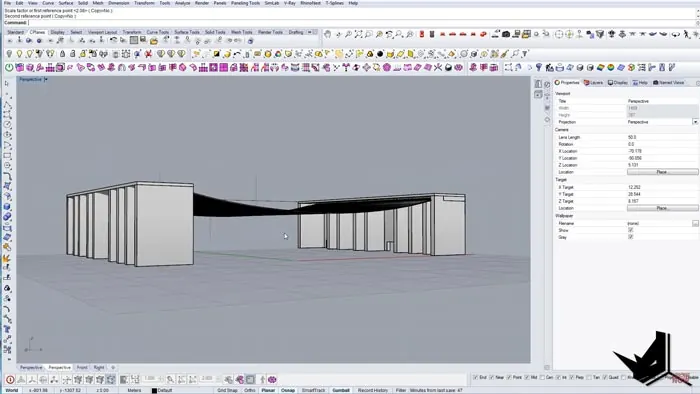Click the four-viewport layout icon
Image resolution: width=700 pixels, height=394 pixels.
point(526,34)
